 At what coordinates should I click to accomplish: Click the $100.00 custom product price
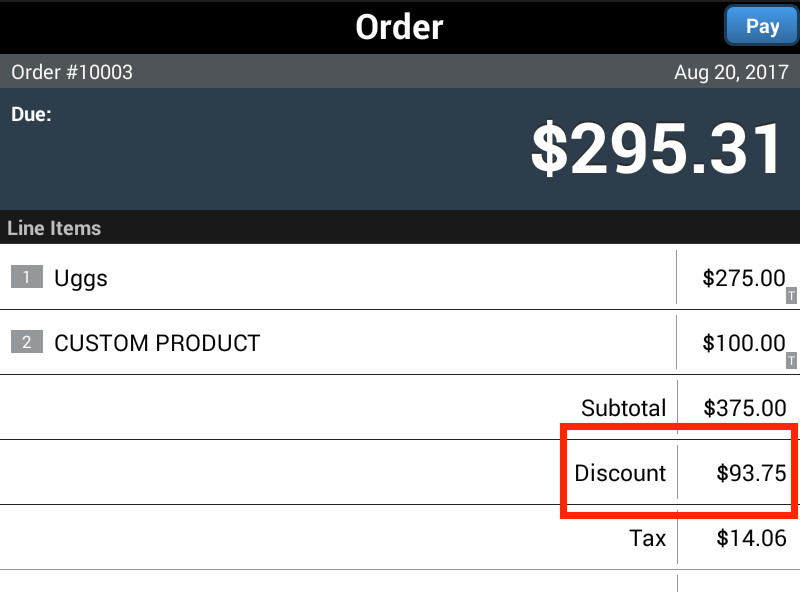[743, 343]
